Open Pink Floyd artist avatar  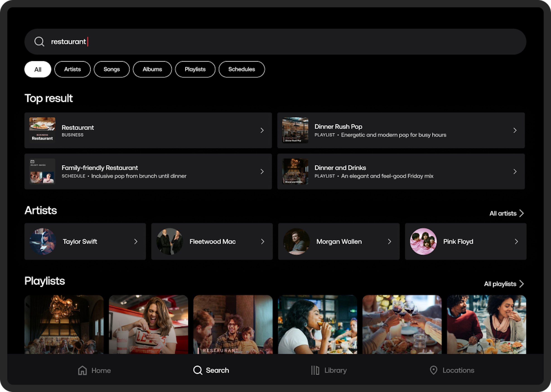pyautogui.click(x=423, y=241)
